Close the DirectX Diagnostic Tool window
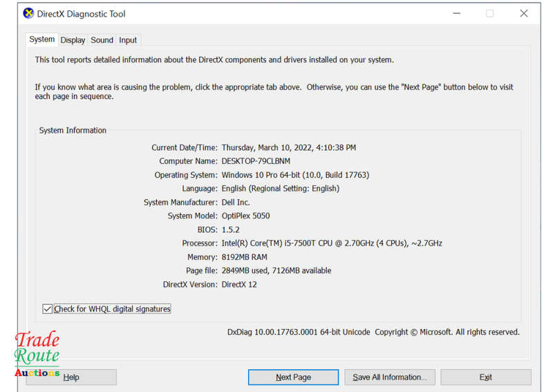The width and height of the screenshot is (553, 392). pyautogui.click(x=524, y=13)
